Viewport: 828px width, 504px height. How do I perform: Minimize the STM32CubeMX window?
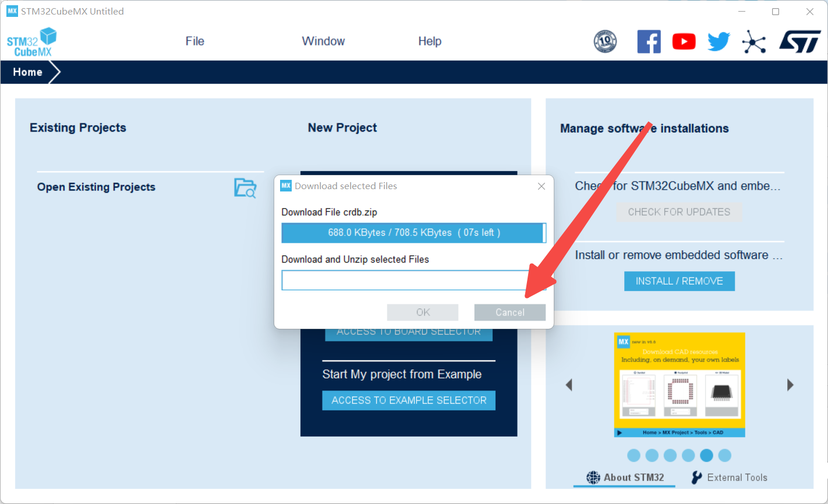point(741,12)
